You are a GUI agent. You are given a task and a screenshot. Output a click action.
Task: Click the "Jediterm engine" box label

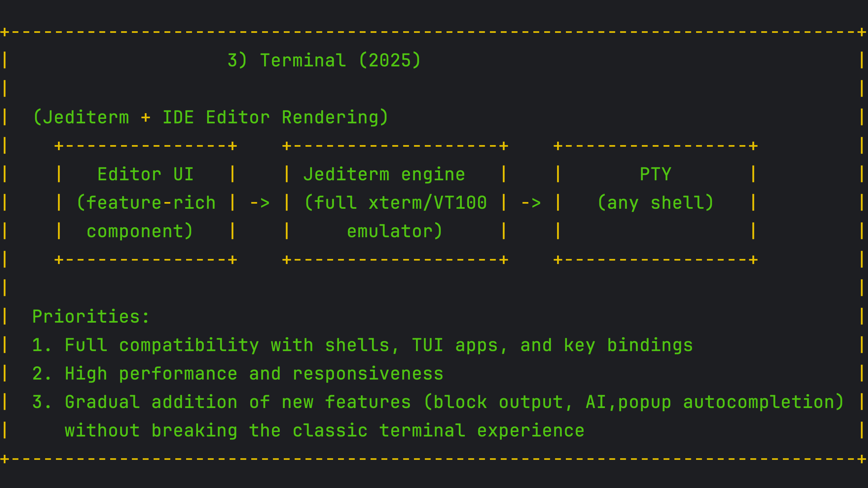[384, 175]
